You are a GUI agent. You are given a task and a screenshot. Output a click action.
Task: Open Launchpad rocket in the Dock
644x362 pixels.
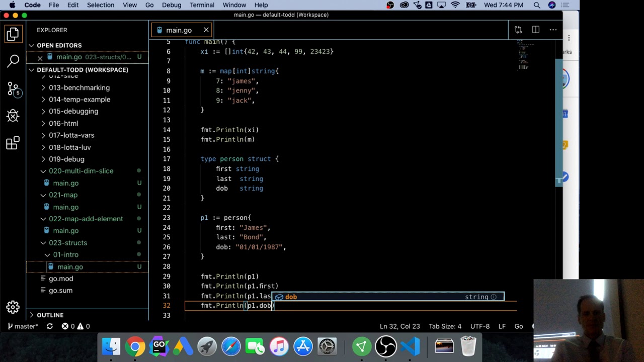click(207, 346)
